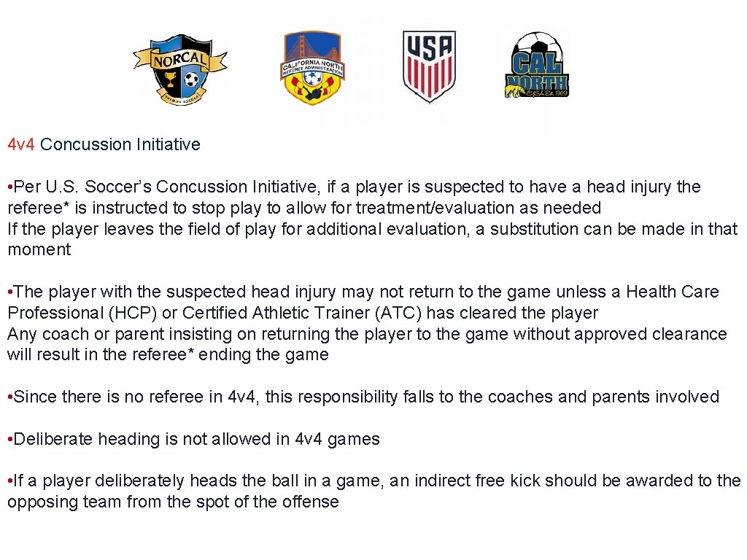Click the USA soccer crest
Viewport: 747px width, 560px height.
(429, 66)
